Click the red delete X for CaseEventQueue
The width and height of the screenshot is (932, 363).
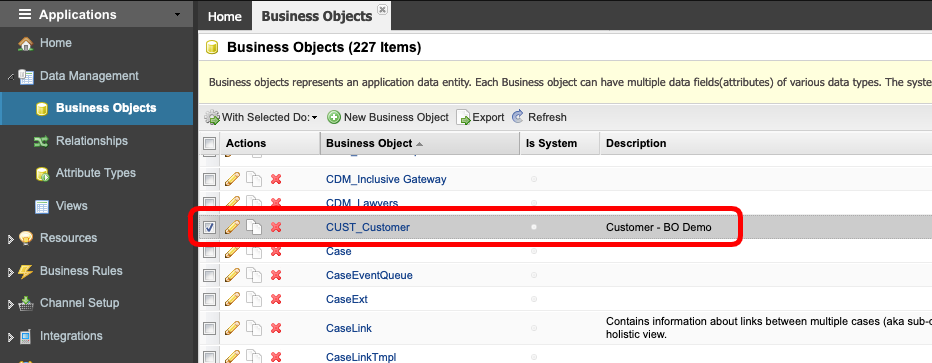[276, 275]
